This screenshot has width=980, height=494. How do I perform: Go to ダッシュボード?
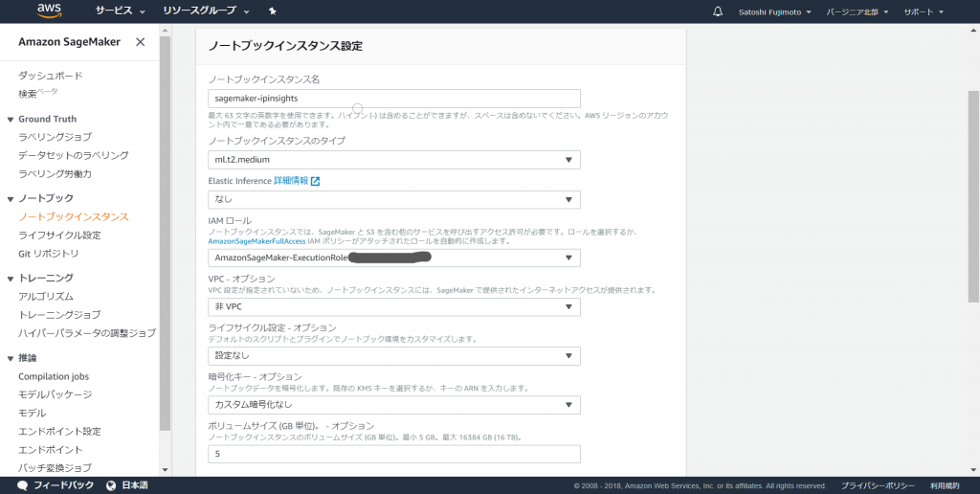click(50, 76)
